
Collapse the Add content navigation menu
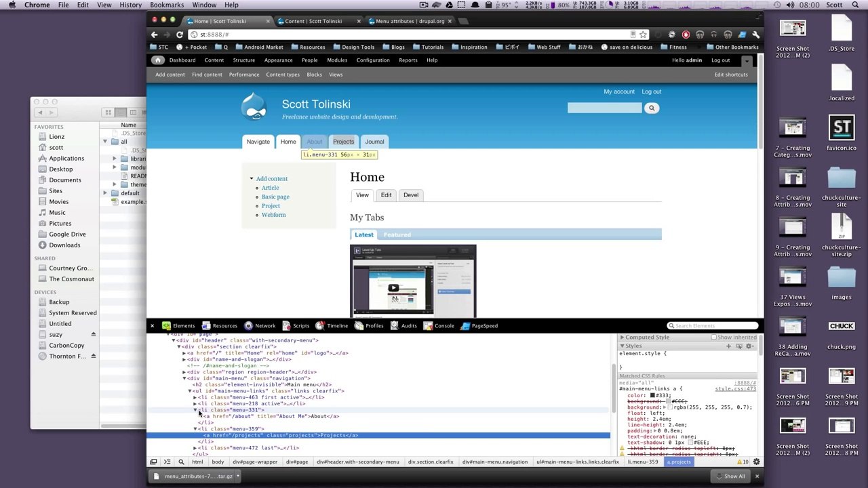pos(252,179)
